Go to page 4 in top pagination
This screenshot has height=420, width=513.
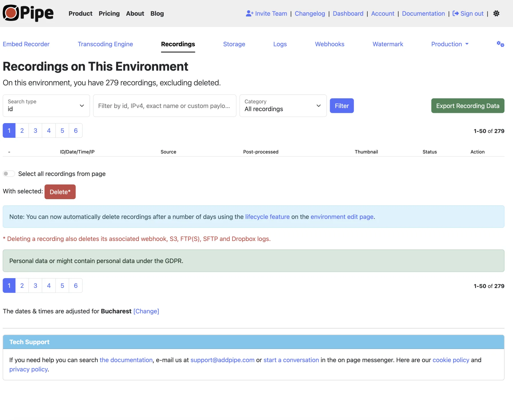49,131
